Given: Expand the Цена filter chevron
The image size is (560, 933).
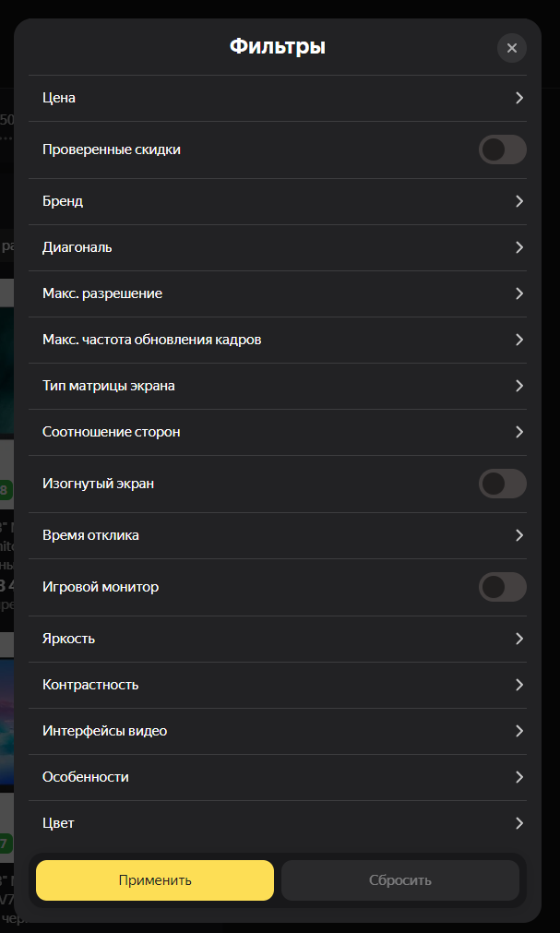Looking at the screenshot, I should click(519, 98).
